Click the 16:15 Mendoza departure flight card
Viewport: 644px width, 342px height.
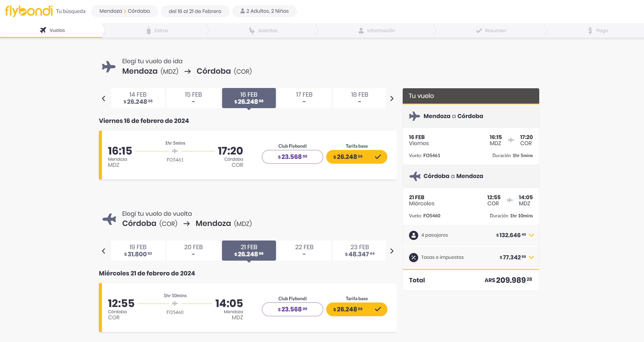pos(248,155)
